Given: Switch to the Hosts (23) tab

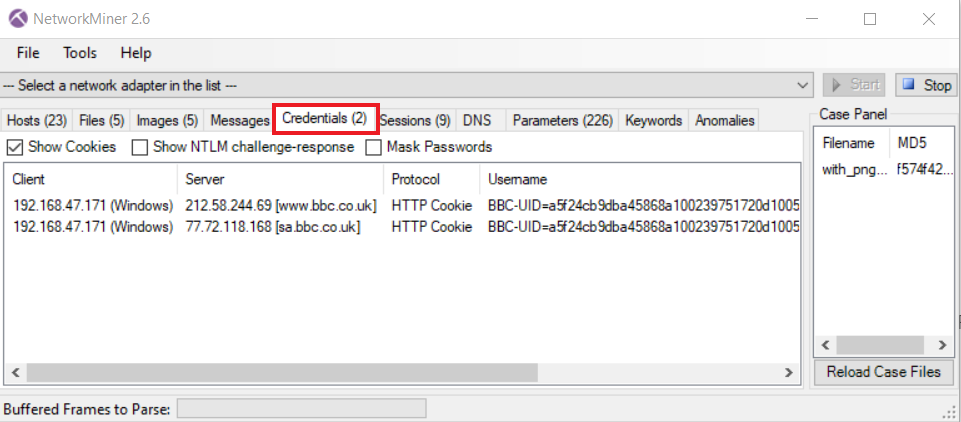Looking at the screenshot, I should [x=36, y=120].
